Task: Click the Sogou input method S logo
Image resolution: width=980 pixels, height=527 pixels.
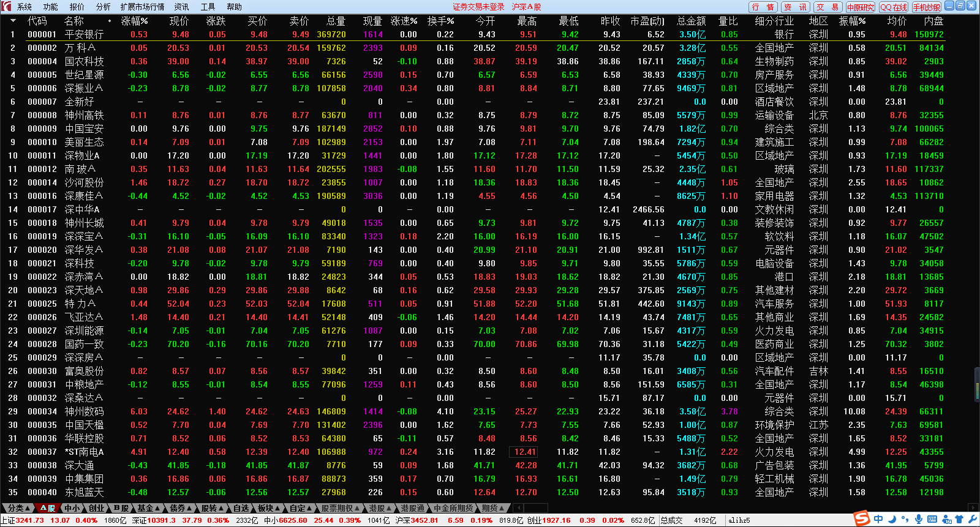Action: tap(862, 519)
